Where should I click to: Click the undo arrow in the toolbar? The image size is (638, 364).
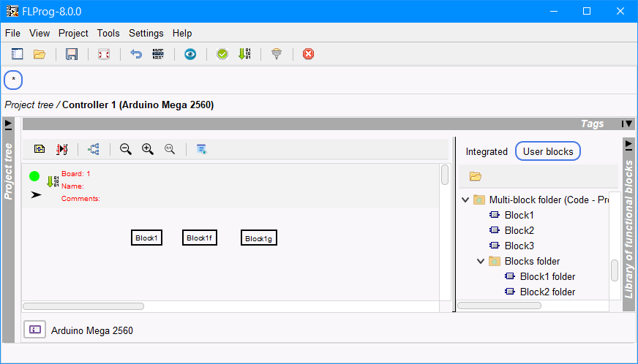(x=135, y=54)
